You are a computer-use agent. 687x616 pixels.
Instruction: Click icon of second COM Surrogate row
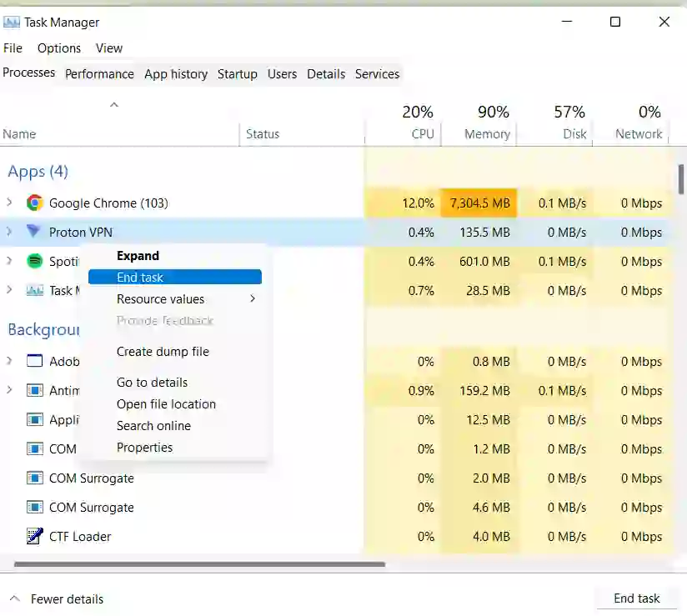(x=35, y=478)
